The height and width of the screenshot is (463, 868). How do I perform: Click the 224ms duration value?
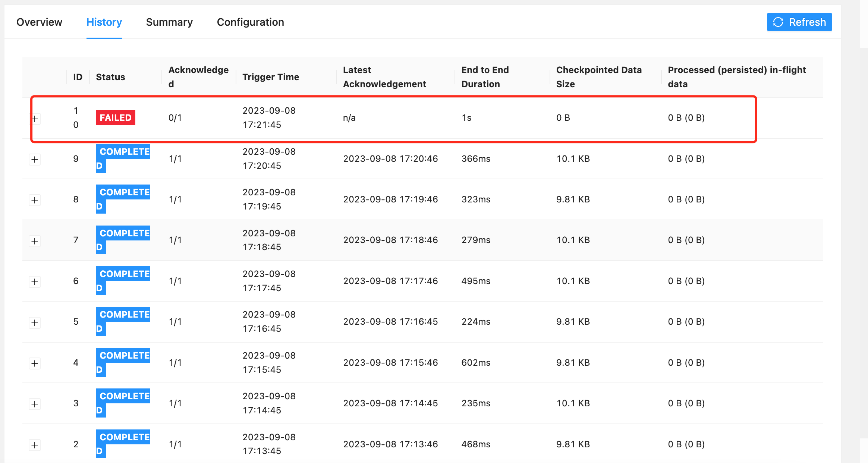[x=476, y=321]
